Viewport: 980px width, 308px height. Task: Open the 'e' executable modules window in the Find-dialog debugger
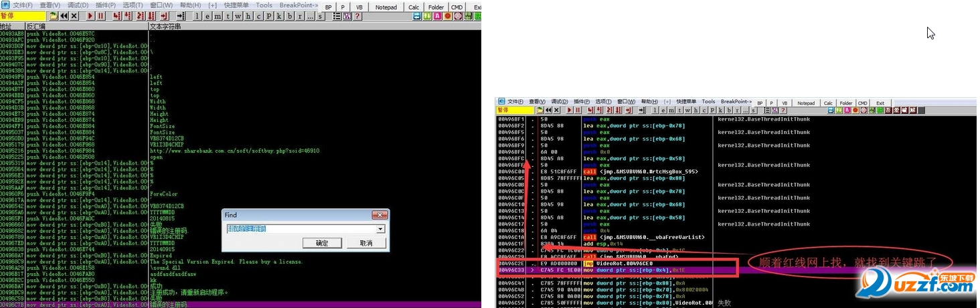[208, 16]
